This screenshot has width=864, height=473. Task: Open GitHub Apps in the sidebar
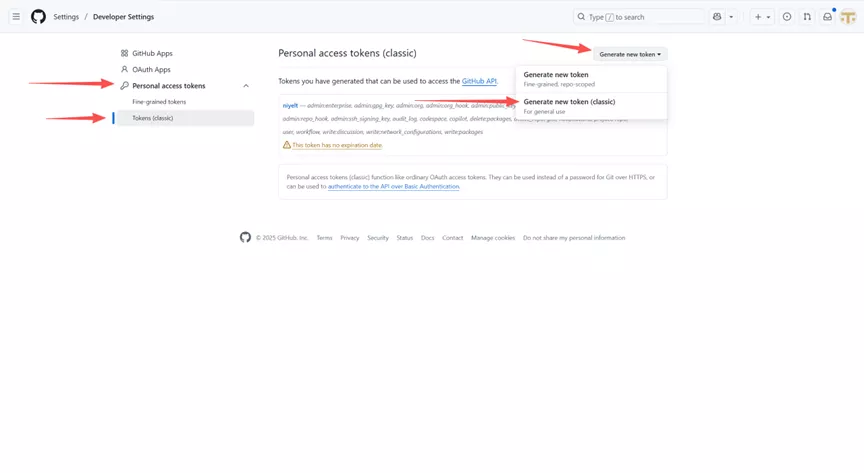tap(152, 53)
